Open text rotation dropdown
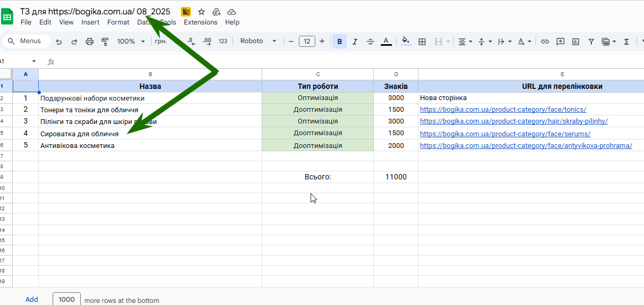Viewport: 644px width, 305px height. (x=525, y=42)
